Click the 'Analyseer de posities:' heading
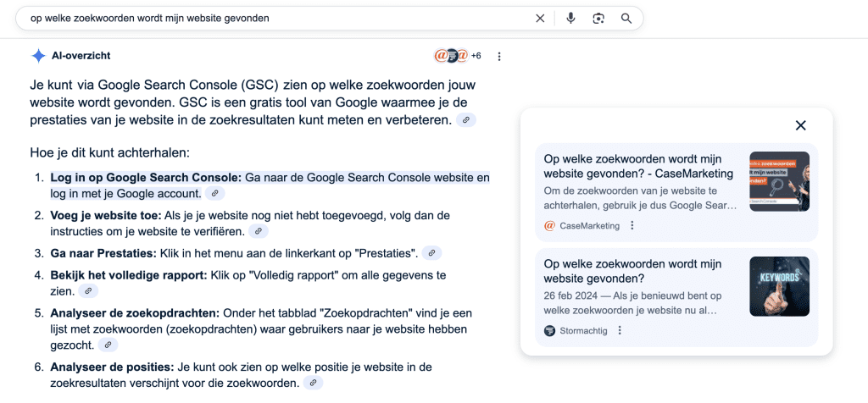Screen dimensions: 868x403 tap(113, 367)
